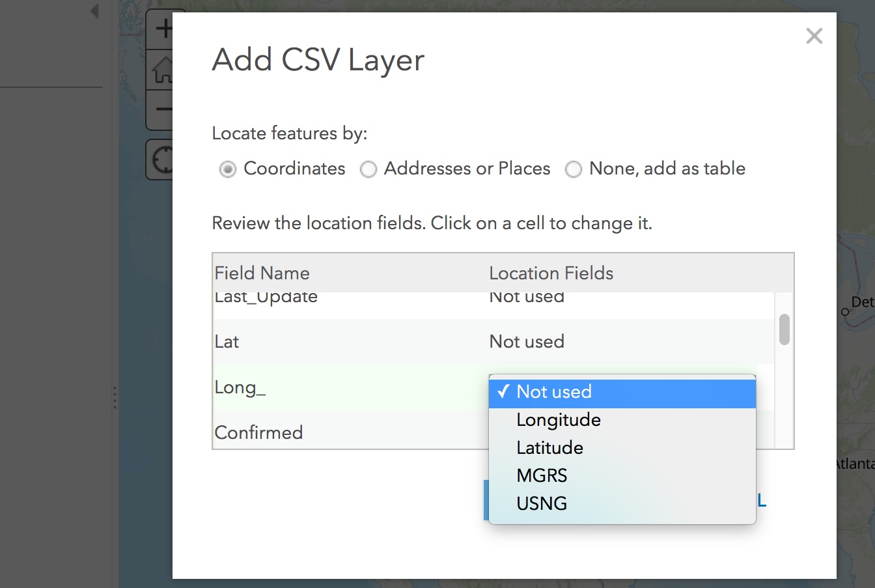Viewport: 875px width, 588px height.
Task: Click the side panel resize handle dots
Action: tap(115, 397)
